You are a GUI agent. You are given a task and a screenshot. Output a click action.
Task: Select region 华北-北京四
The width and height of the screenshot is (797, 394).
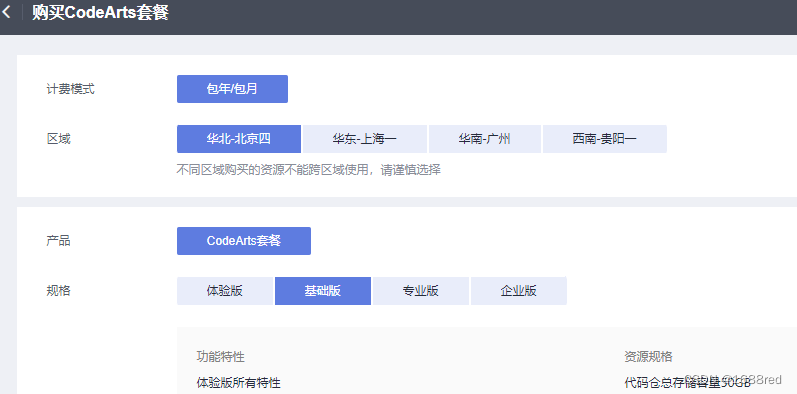click(x=239, y=139)
